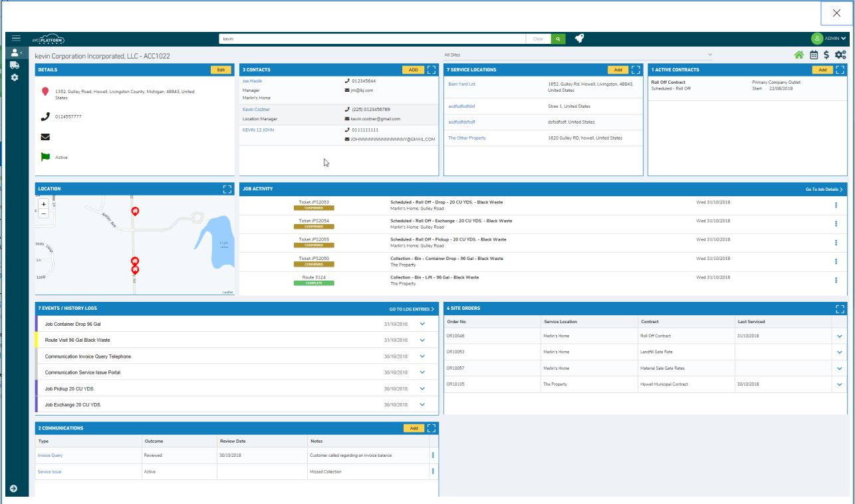Image resolution: width=855 pixels, height=504 pixels.
Task: Open settings via the double-gear icon
Action: pyautogui.click(x=840, y=54)
